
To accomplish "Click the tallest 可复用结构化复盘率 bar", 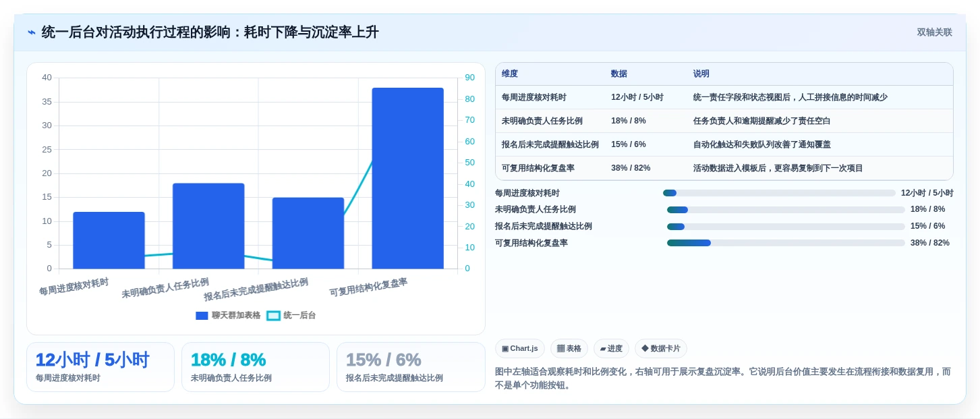I will pyautogui.click(x=407, y=178).
